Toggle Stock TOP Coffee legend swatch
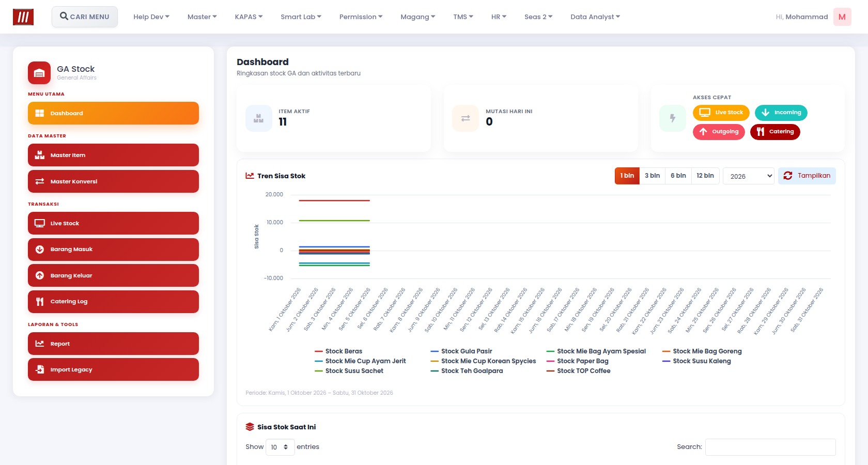This screenshot has width=868, height=465. pyautogui.click(x=550, y=371)
